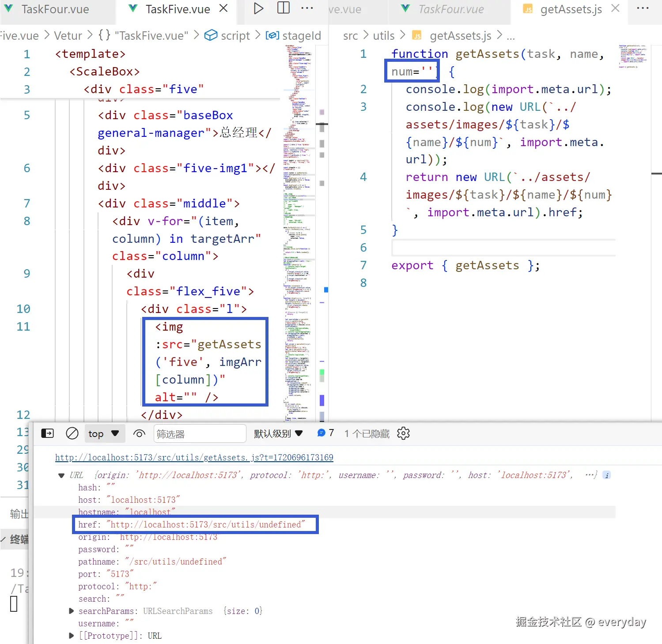Focus the console filter input field
This screenshot has height=644, width=662.
point(200,433)
